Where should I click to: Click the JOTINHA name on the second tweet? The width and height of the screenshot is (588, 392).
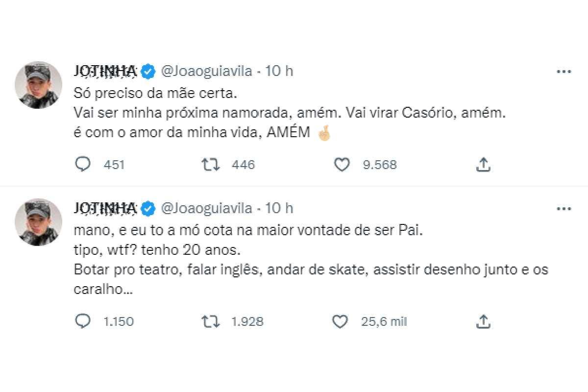[104, 209]
